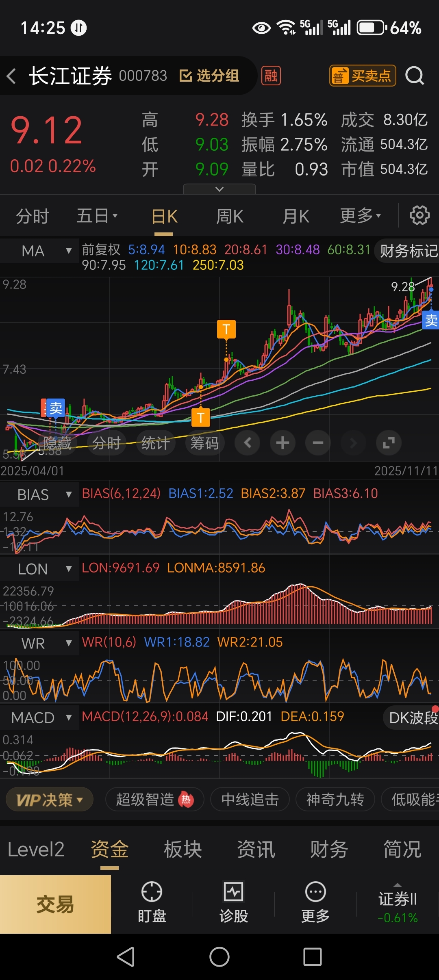Screen dimensions: 439x980
Task: Switch to 财务 financials tab
Action: pyautogui.click(x=329, y=850)
